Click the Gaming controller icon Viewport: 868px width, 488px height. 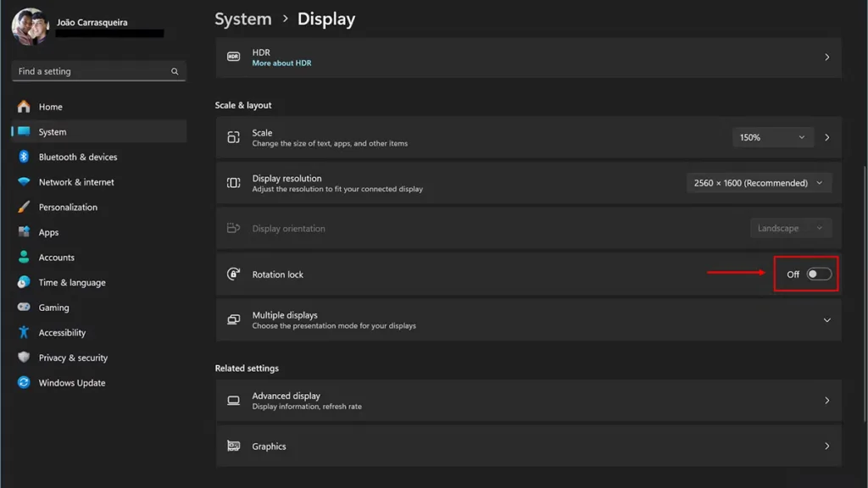pyautogui.click(x=23, y=307)
